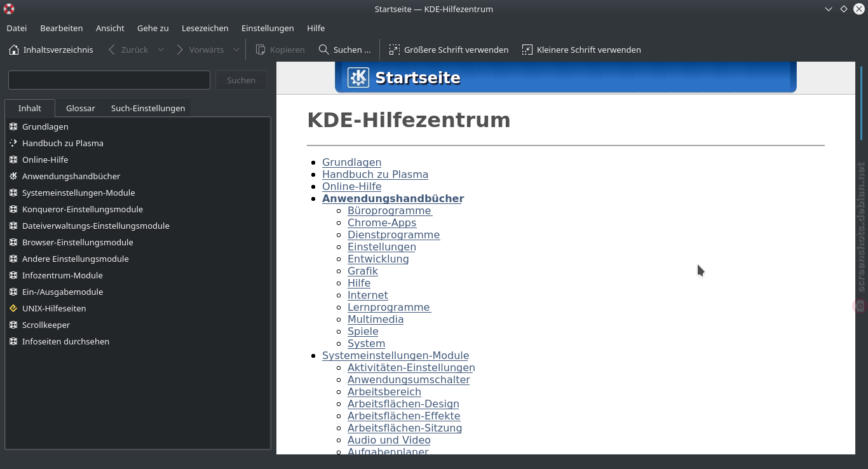868x469 pixels.
Task: Open the Dienstprogramme link
Action: [x=393, y=234]
